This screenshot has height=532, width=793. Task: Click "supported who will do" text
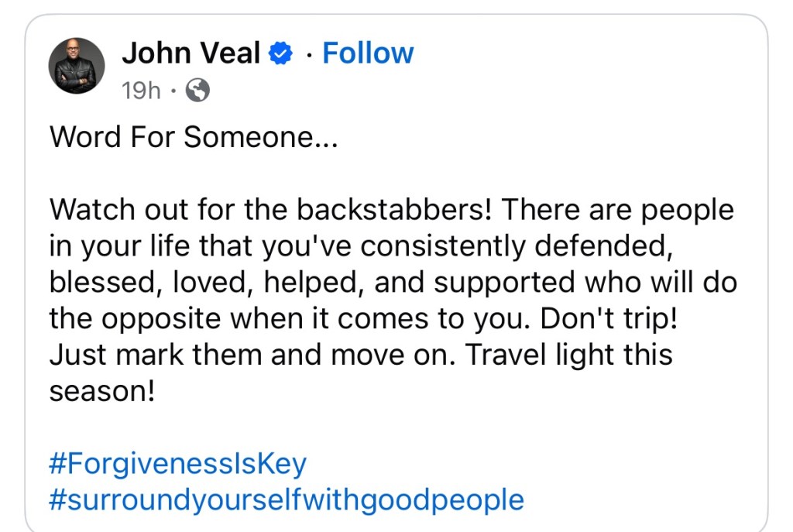pos(585,283)
